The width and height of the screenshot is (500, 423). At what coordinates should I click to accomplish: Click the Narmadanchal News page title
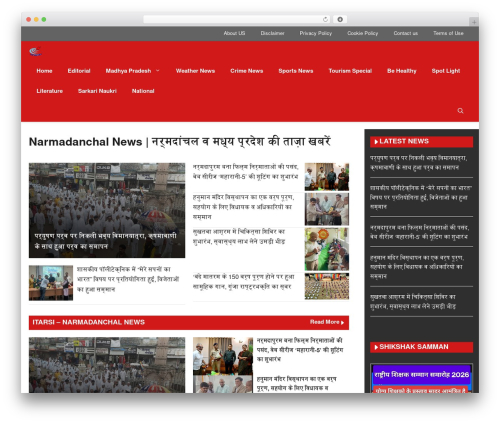[x=180, y=142]
